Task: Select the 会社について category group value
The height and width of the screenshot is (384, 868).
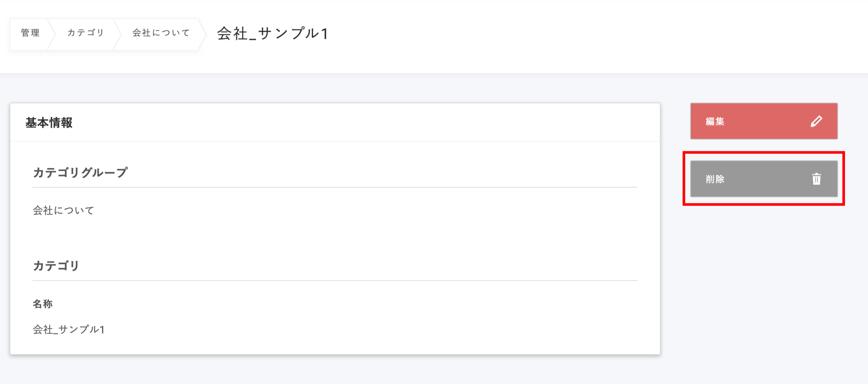Action: pyautogui.click(x=63, y=210)
